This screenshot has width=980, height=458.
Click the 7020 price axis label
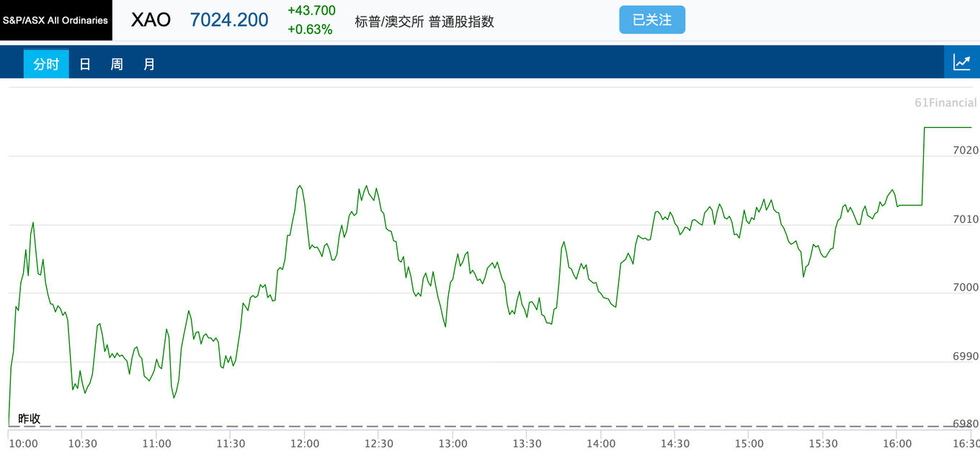point(965,150)
